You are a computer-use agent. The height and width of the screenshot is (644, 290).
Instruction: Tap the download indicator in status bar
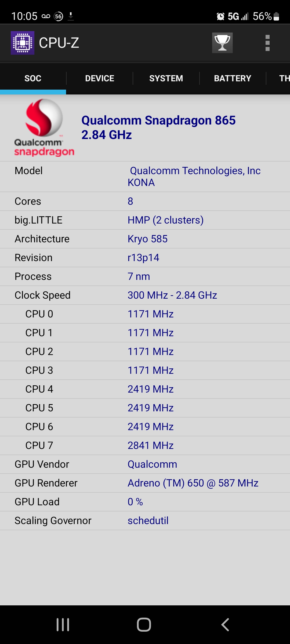pos(71,16)
